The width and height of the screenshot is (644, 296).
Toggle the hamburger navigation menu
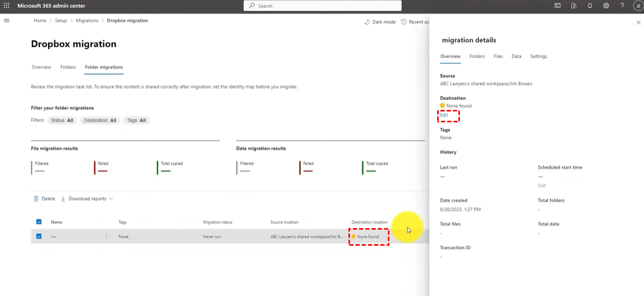[x=7, y=21]
